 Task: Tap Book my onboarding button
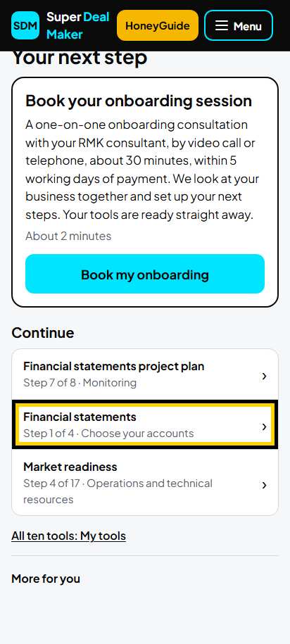145,274
